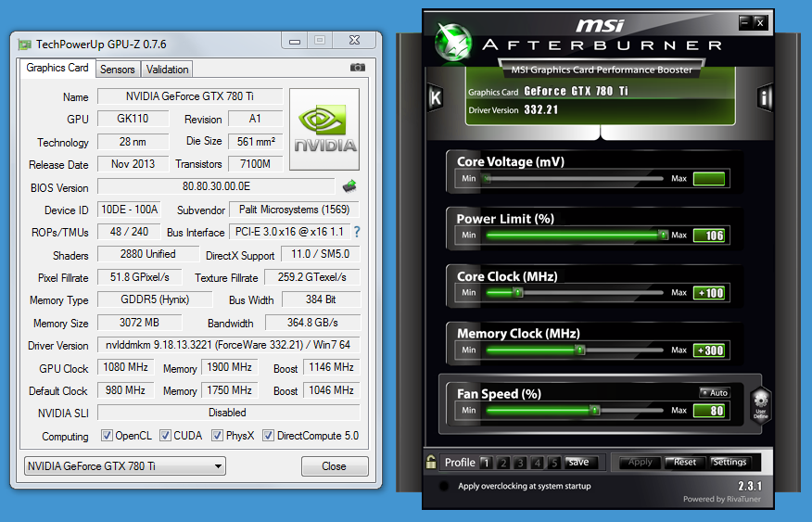
Task: Click the empty Core Voltage value box
Action: pyautogui.click(x=709, y=179)
